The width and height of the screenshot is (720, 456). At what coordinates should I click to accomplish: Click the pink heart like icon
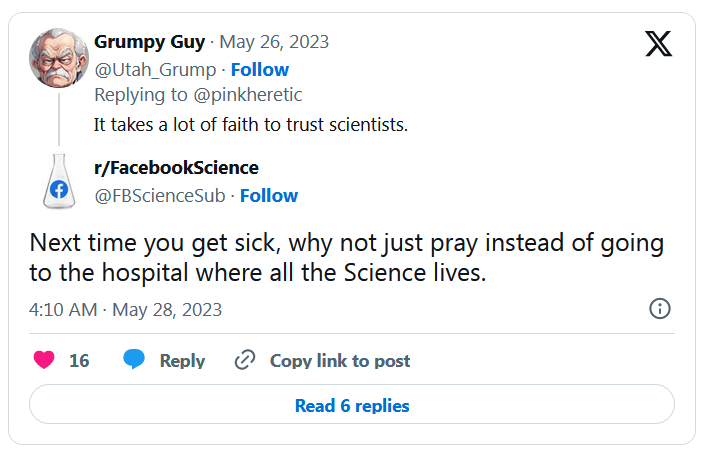[44, 361]
